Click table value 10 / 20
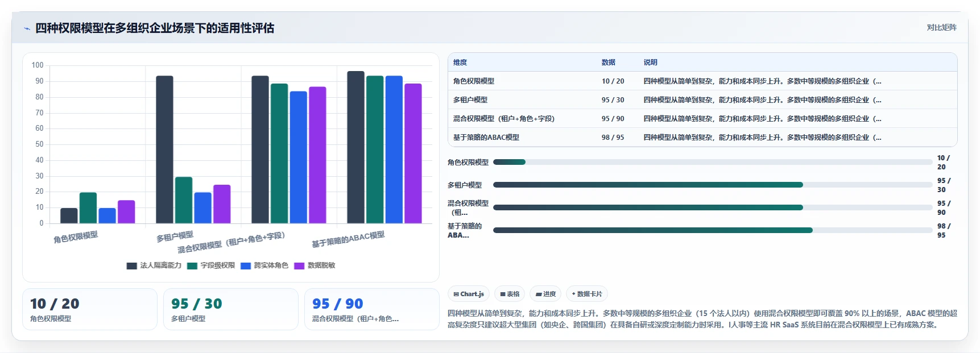The width and height of the screenshot is (980, 353). (x=613, y=81)
